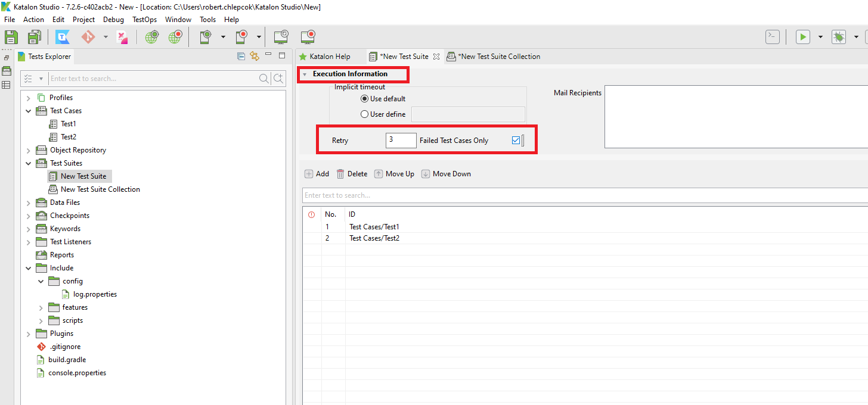
Task: Expand the Data Files node
Action: pyautogui.click(x=28, y=202)
